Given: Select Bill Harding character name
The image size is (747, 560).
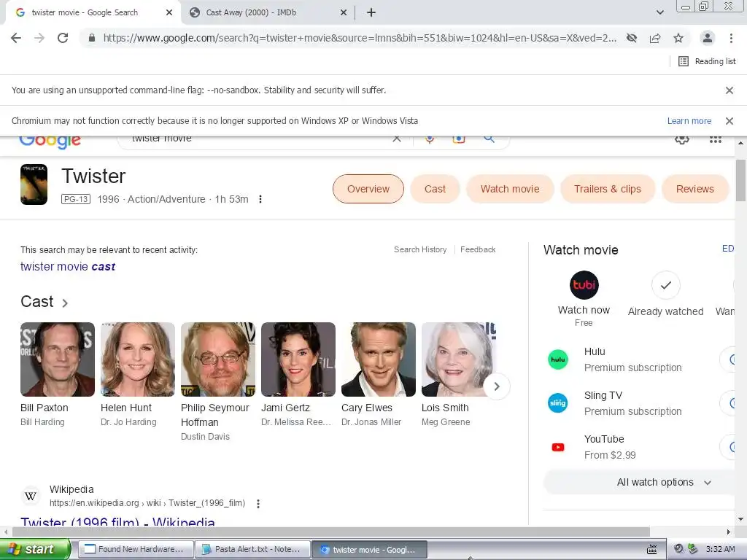Looking at the screenshot, I should coord(42,422).
